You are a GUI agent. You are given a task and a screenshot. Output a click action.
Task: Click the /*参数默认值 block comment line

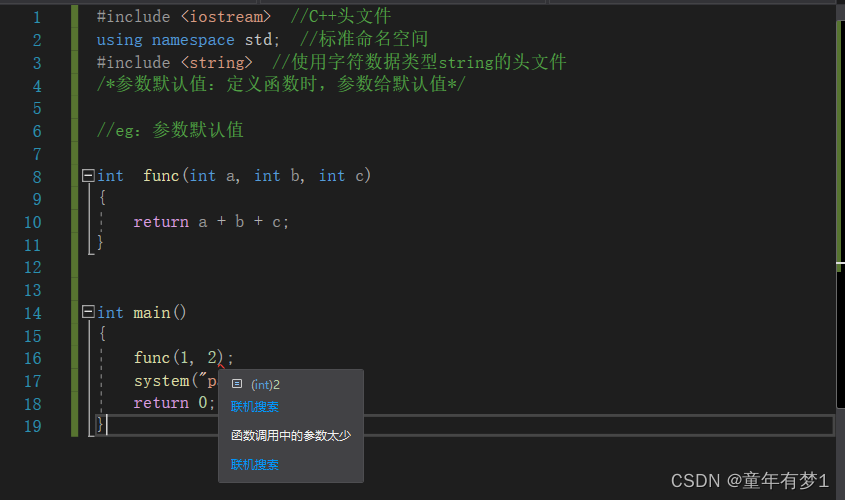tap(281, 84)
